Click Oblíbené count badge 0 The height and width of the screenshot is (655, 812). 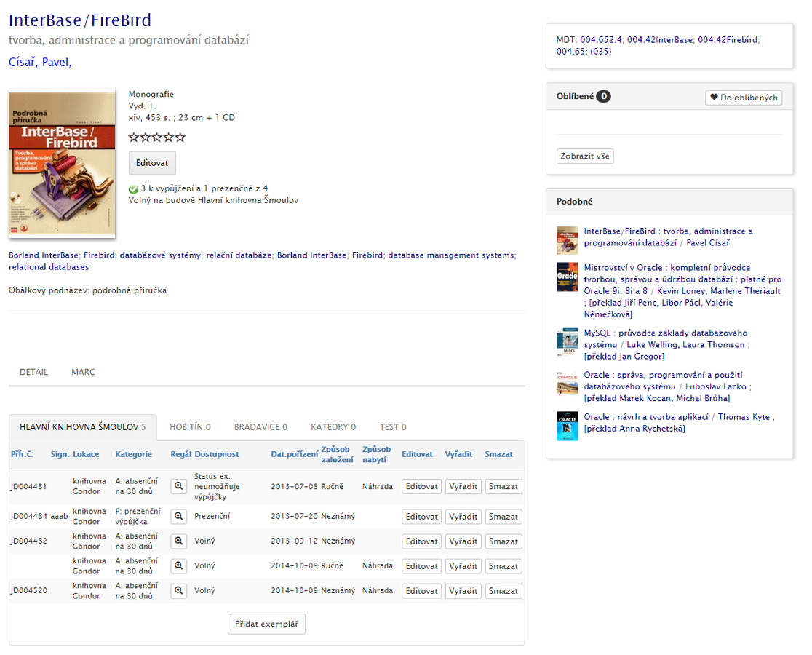point(603,96)
